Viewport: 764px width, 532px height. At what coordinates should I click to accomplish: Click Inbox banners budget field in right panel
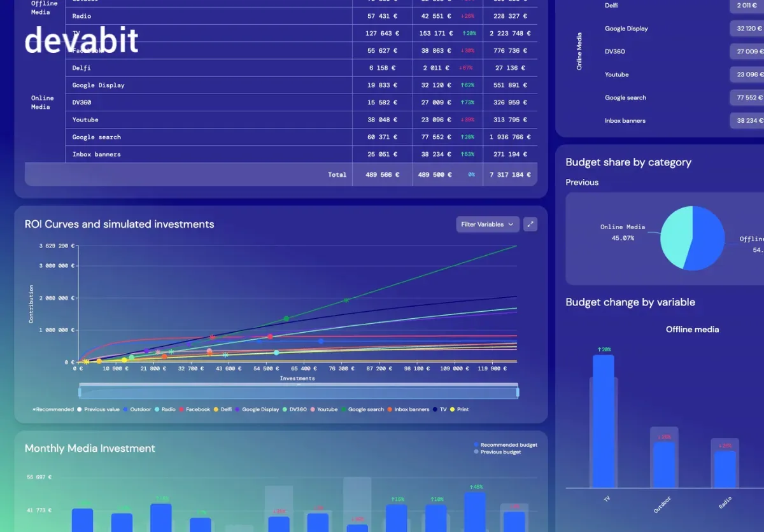click(x=747, y=120)
